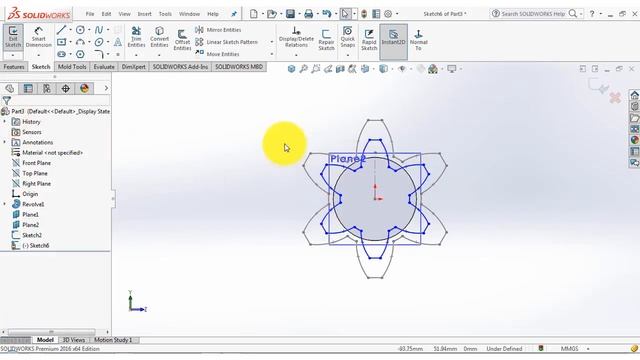Switch to the Features tab

pos(14,67)
